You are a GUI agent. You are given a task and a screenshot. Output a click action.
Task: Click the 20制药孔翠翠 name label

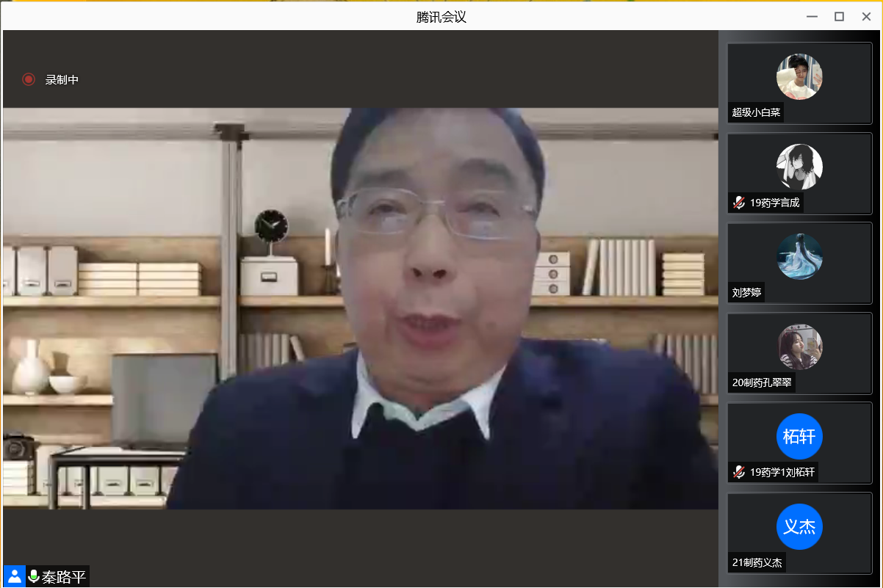[761, 382]
